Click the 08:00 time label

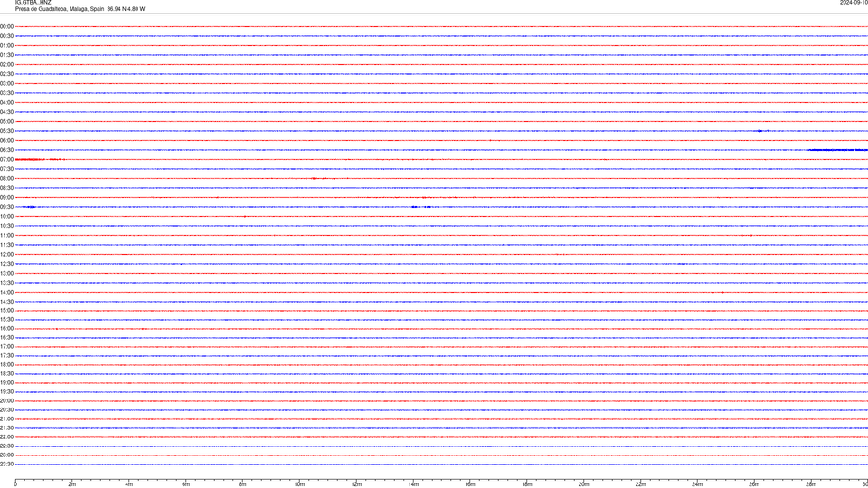pos(6,179)
